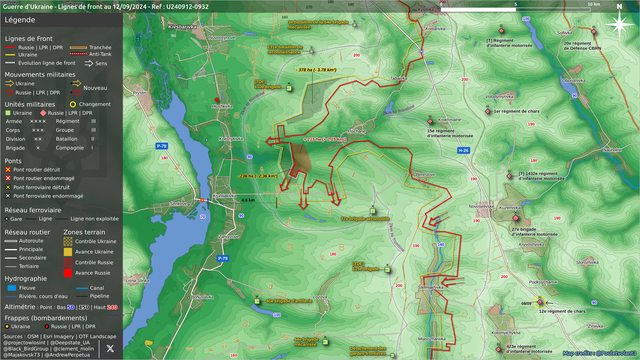Click the 20e régiment de Défense CBRN marker
The image size is (640, 360).
[594, 32]
